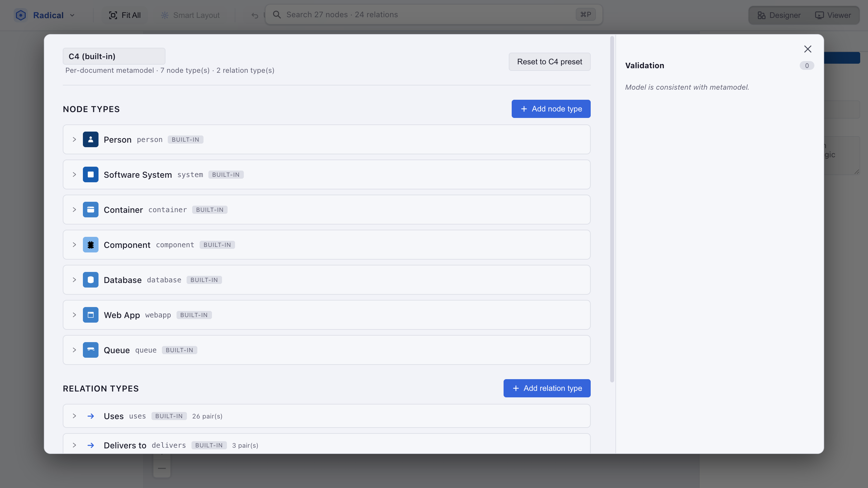The width and height of the screenshot is (868, 488).
Task: Click the 'delivers' identifier text
Action: click(169, 445)
